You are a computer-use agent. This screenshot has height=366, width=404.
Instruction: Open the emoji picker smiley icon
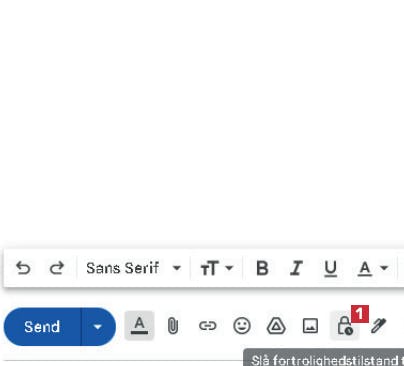(242, 326)
